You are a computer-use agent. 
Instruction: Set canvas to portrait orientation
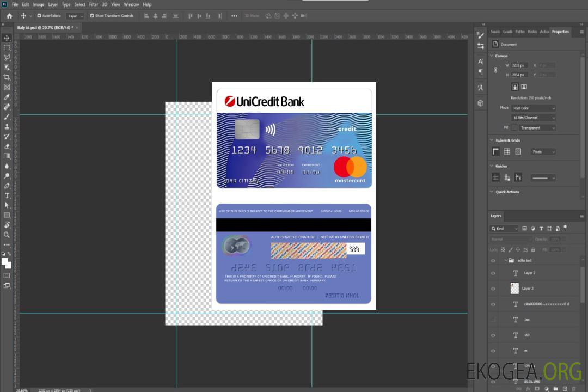click(x=515, y=87)
